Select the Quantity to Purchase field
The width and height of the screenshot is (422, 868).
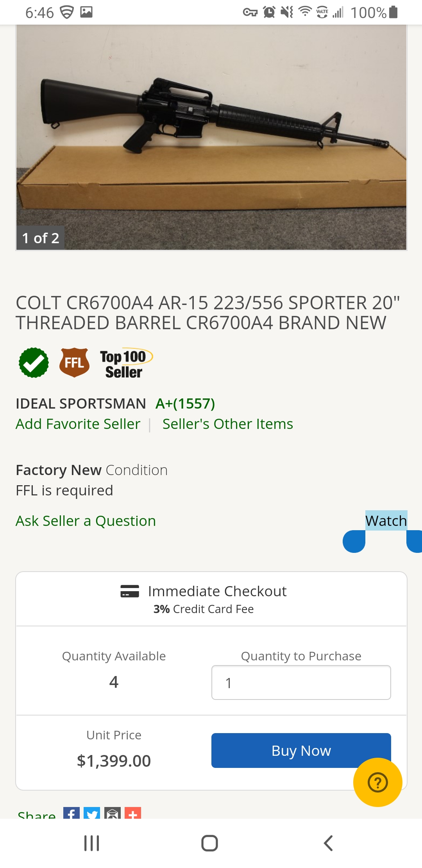click(x=300, y=682)
